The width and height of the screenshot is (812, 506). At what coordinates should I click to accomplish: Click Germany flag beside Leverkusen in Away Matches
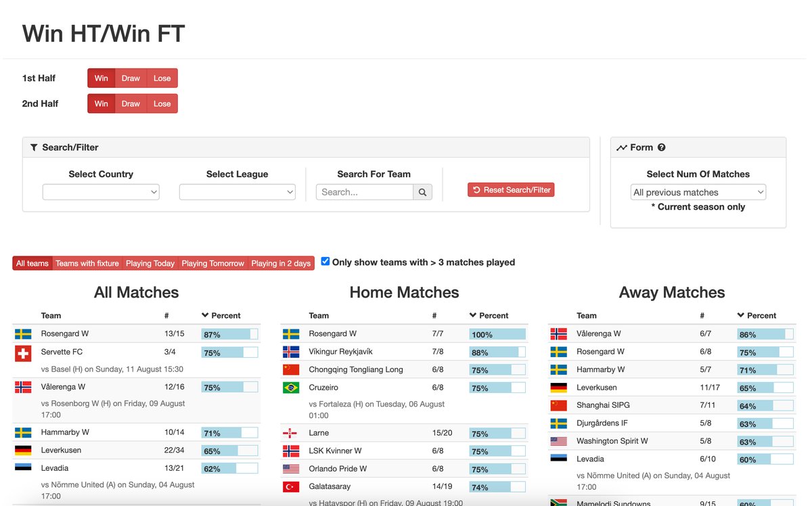coord(559,388)
